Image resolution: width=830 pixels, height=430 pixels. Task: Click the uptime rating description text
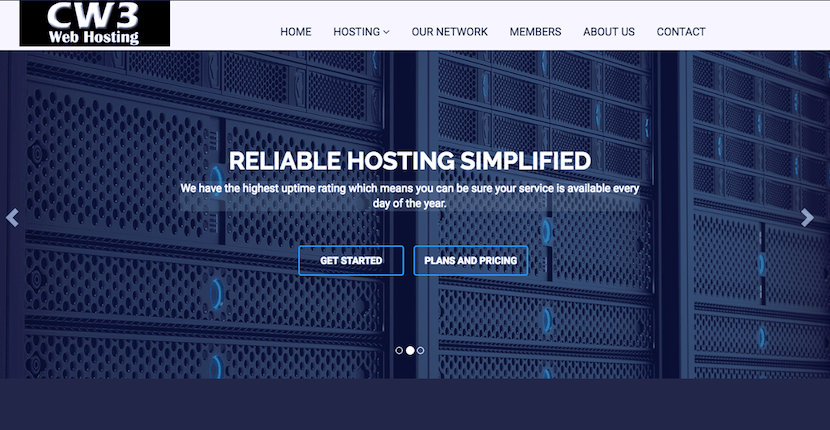point(410,195)
